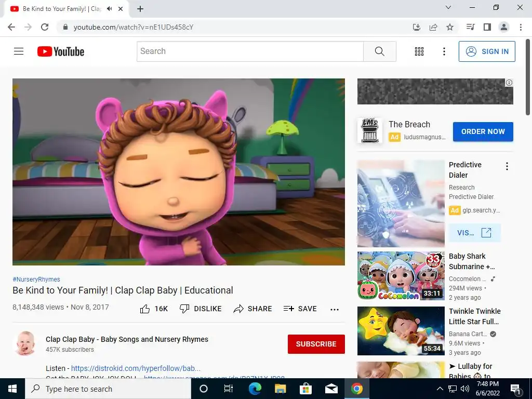Select the Be Kind to Your Family tab

(66, 9)
